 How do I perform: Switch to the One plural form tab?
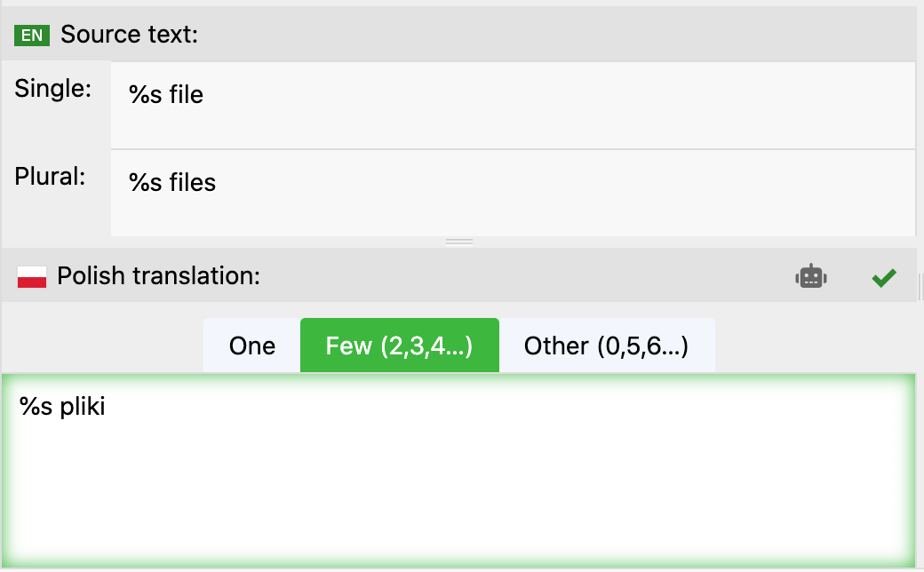tap(252, 346)
